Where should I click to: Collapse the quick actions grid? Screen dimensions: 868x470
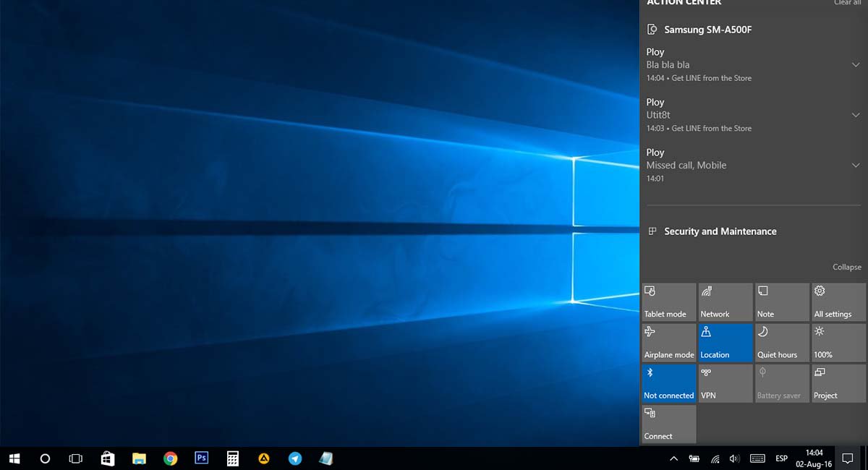tap(846, 267)
